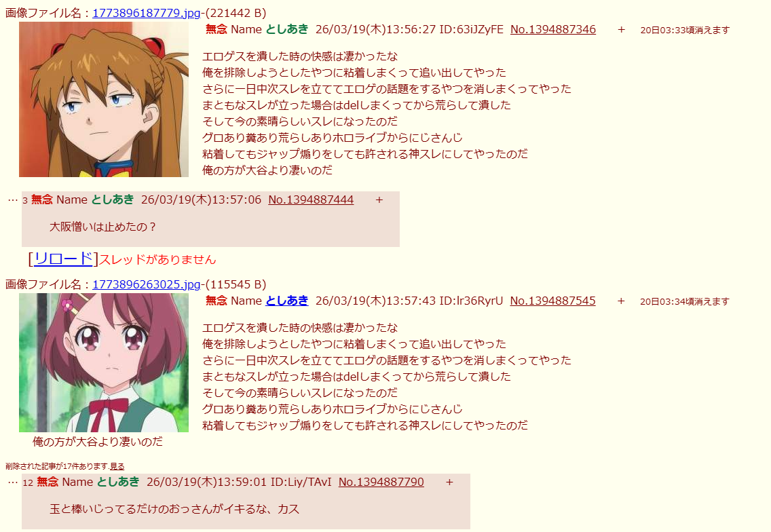This screenshot has width=771, height=532.
Task: Click ID:Liy/TAvI on reply 12
Action: 301,482
